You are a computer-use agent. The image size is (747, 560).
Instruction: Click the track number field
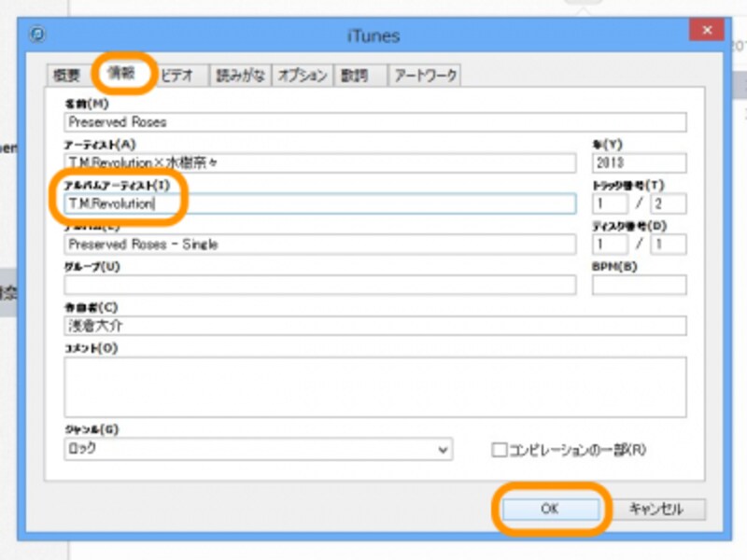(x=610, y=203)
